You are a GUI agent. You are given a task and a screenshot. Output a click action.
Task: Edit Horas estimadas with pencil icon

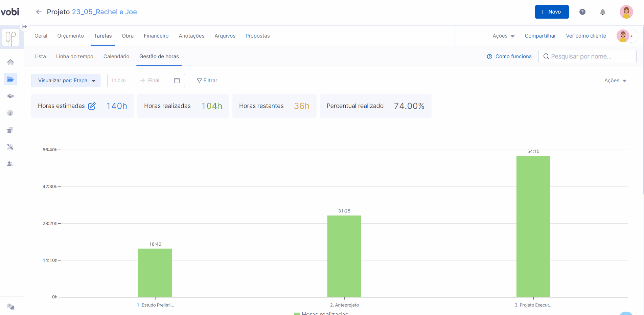[92, 106]
